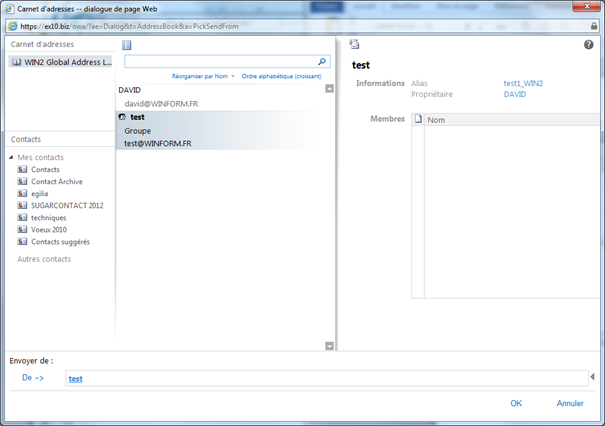Viewport: 605px width, 426px height.
Task: Click the OK button
Action: coord(516,404)
